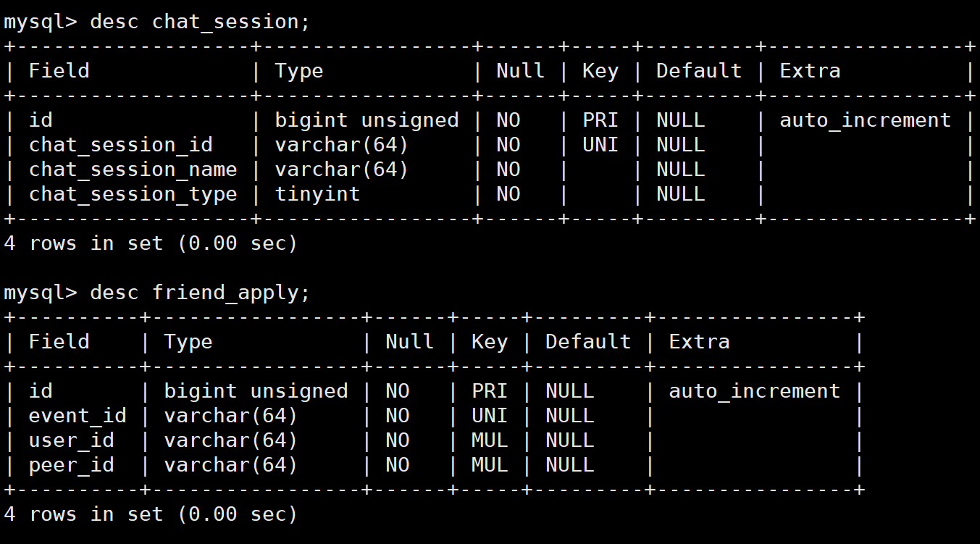Image resolution: width=980 pixels, height=544 pixels.
Task: Click the 'desc friend_apply;' command text
Action: [200, 293]
